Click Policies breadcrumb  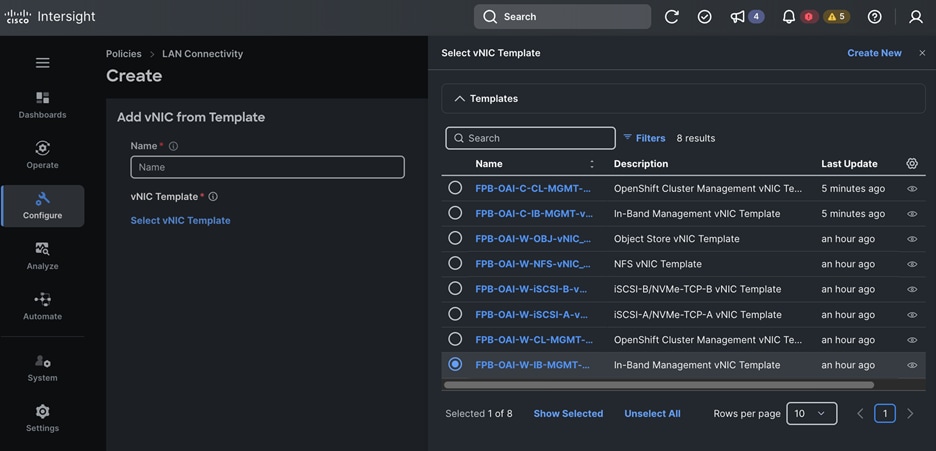coord(124,54)
